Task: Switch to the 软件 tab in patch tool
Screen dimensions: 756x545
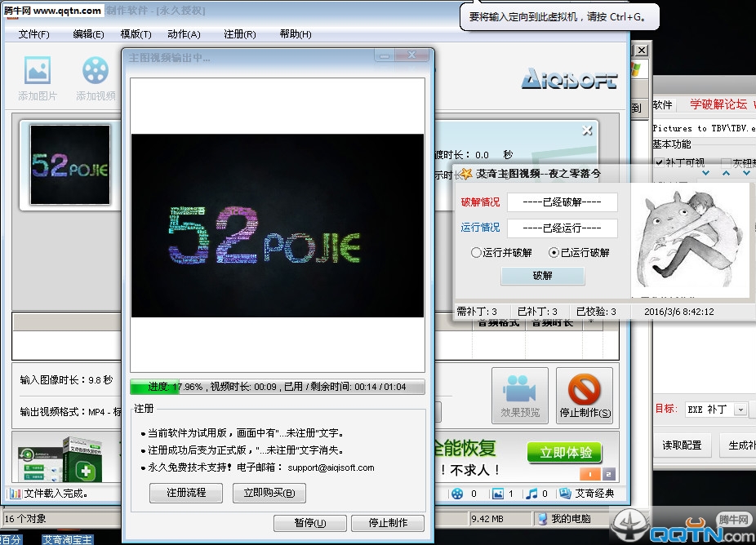Action: (662, 105)
